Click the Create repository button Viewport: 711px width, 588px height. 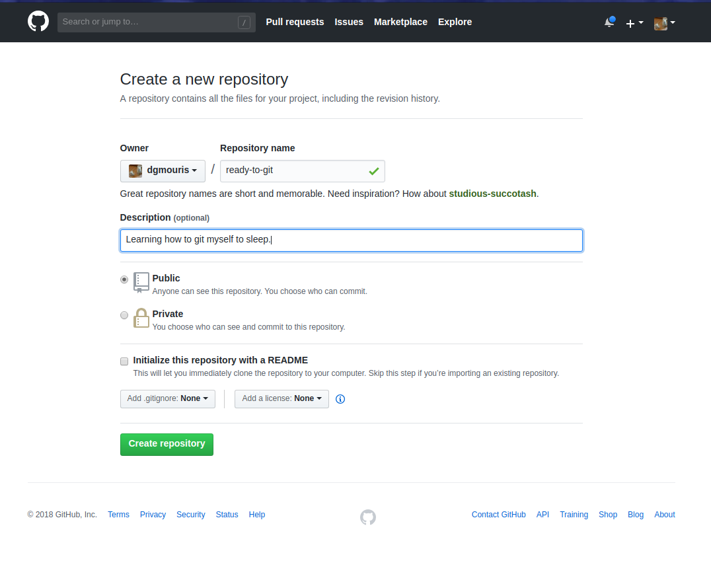point(167,444)
